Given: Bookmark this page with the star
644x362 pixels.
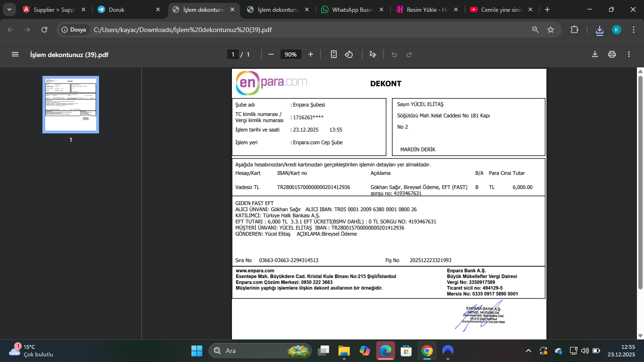Looking at the screenshot, I should (x=551, y=30).
